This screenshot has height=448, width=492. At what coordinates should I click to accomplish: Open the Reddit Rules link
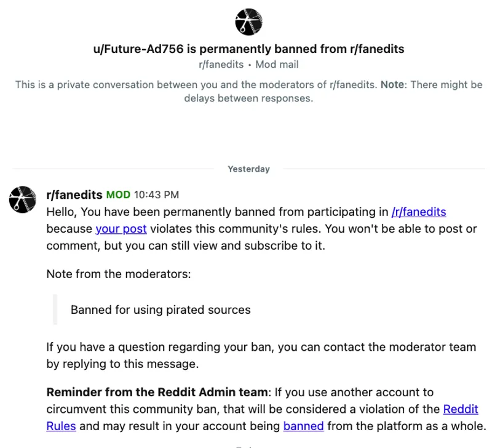[460, 409]
